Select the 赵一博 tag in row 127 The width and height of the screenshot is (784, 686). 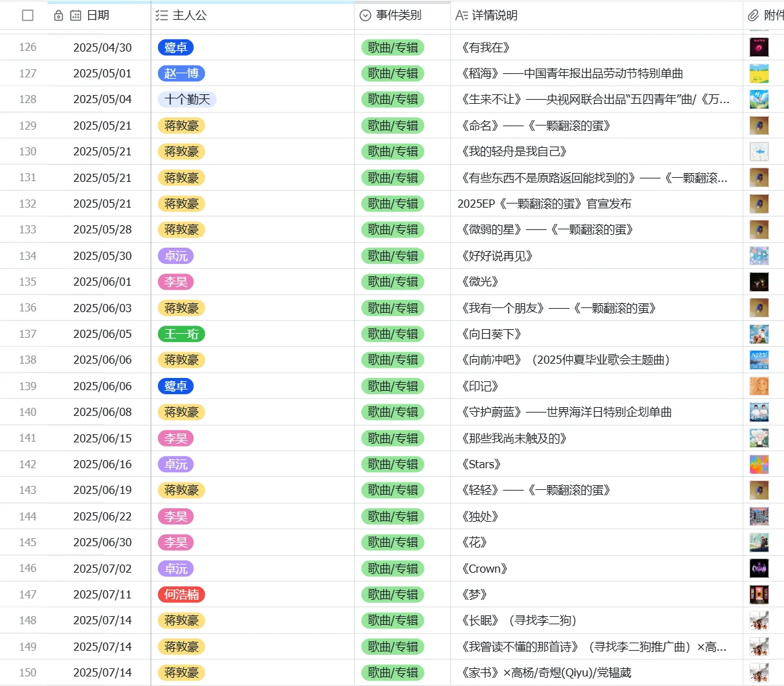coord(180,73)
